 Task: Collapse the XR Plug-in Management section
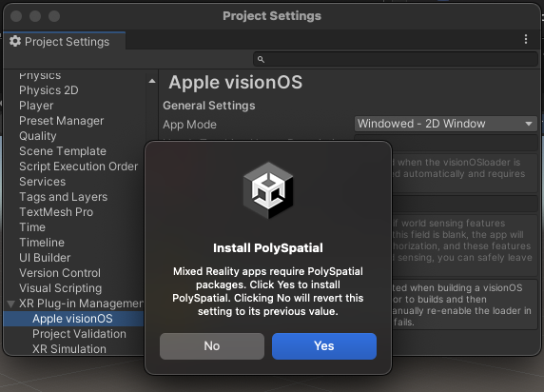point(10,304)
